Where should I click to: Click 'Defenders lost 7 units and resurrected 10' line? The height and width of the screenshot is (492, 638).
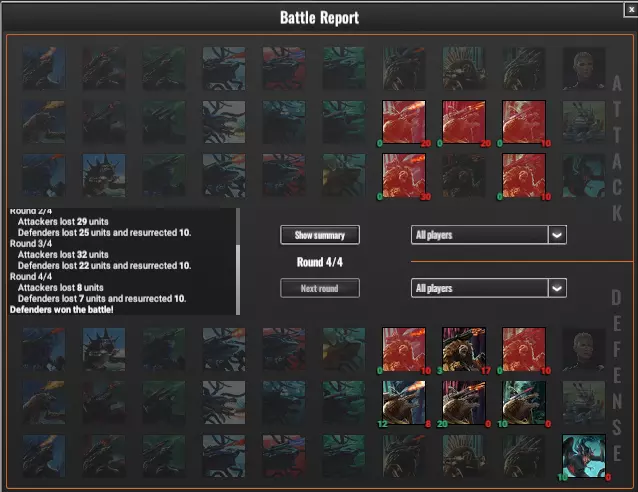point(102,299)
